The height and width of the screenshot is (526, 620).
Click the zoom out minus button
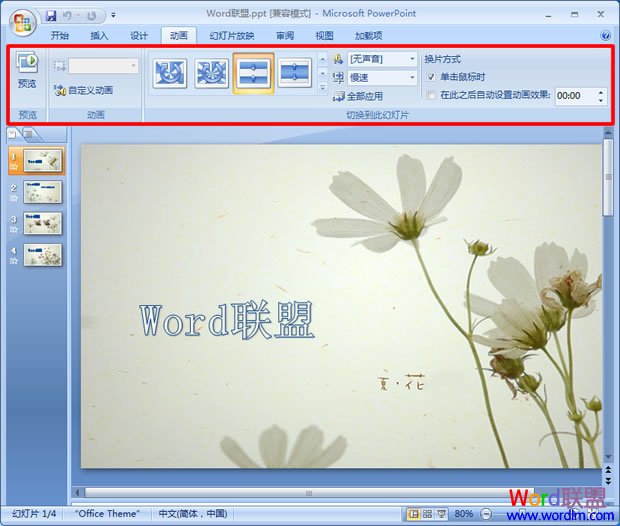486,513
